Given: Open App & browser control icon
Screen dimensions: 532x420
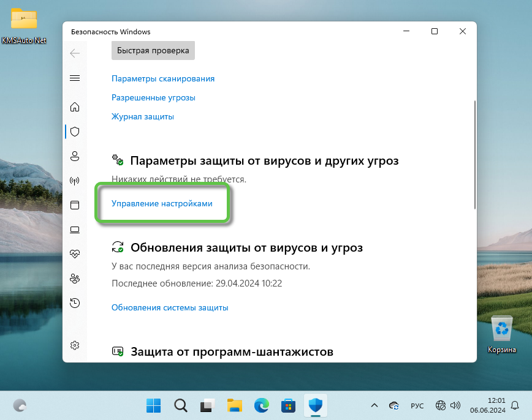Looking at the screenshot, I should tap(75, 205).
